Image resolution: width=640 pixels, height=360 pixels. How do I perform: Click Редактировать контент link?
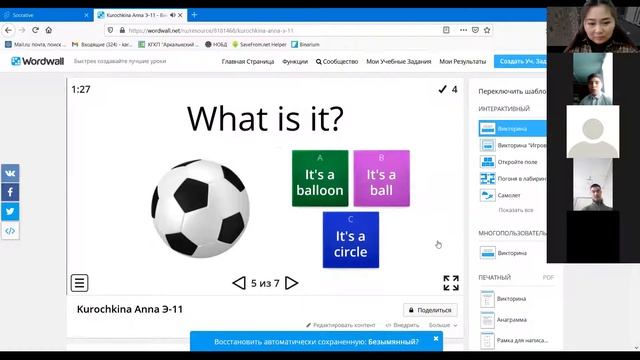340,325
